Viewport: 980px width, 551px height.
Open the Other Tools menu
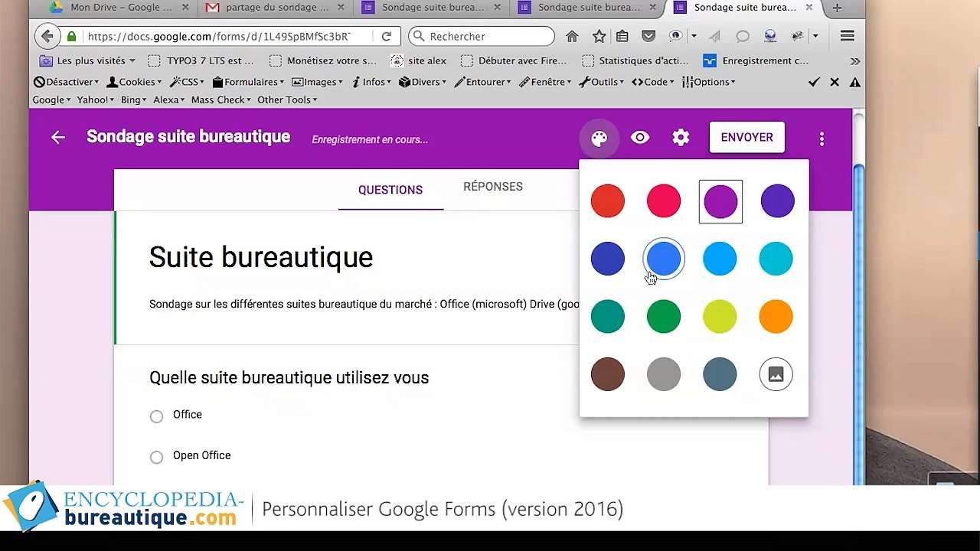287,99
